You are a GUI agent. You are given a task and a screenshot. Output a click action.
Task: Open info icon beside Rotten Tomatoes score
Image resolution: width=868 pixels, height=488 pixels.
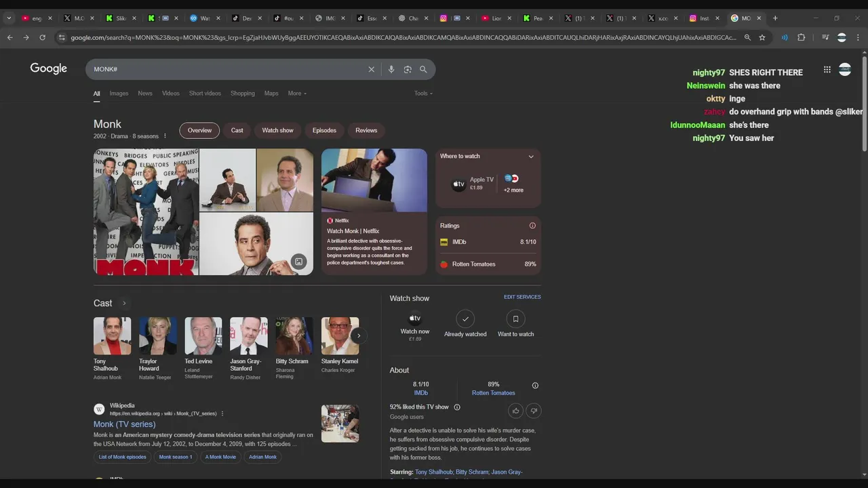tap(535, 386)
